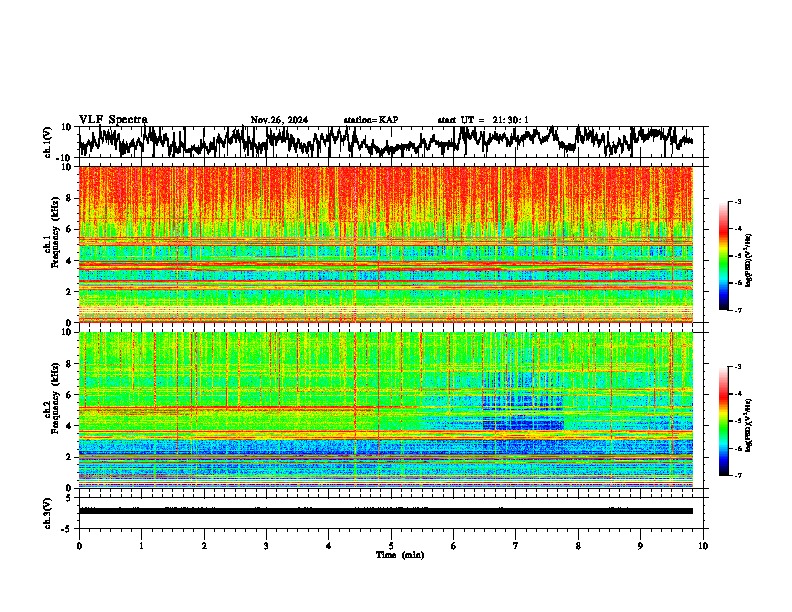Screen dimensions: 792x612
Task: Select the "start UT = 21:30: 1" text
Action: pos(483,120)
